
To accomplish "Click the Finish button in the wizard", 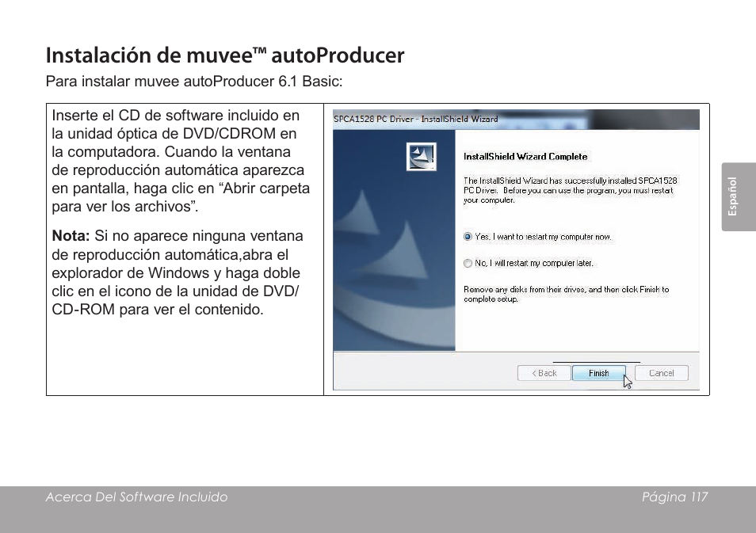I will [599, 373].
